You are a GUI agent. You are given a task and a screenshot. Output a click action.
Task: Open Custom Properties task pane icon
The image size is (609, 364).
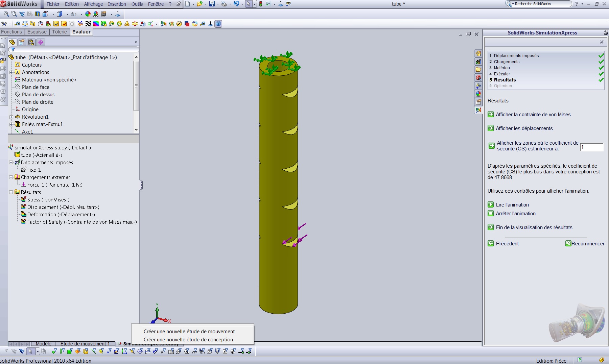tap(478, 102)
